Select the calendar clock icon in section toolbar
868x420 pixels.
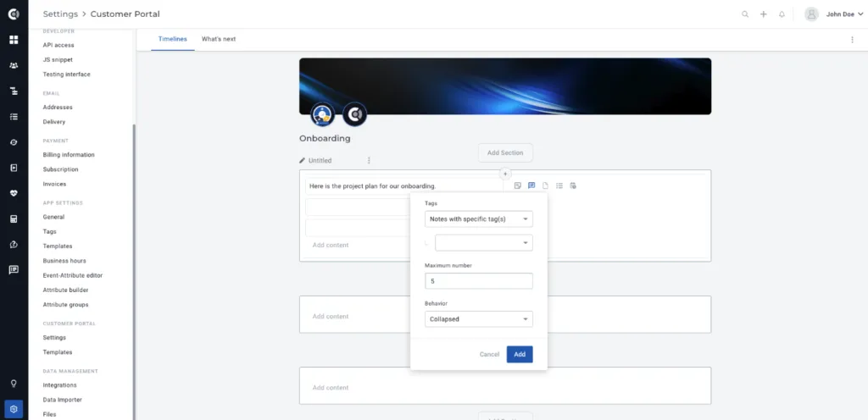573,185
